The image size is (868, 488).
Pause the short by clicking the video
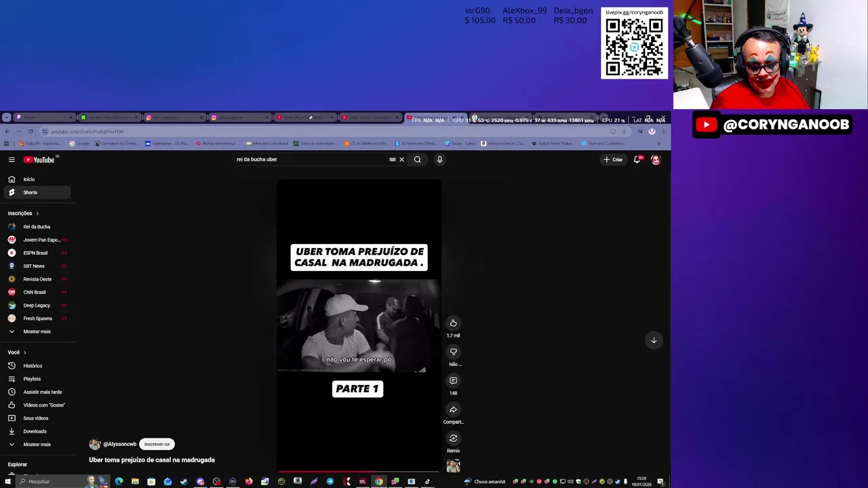point(359,325)
